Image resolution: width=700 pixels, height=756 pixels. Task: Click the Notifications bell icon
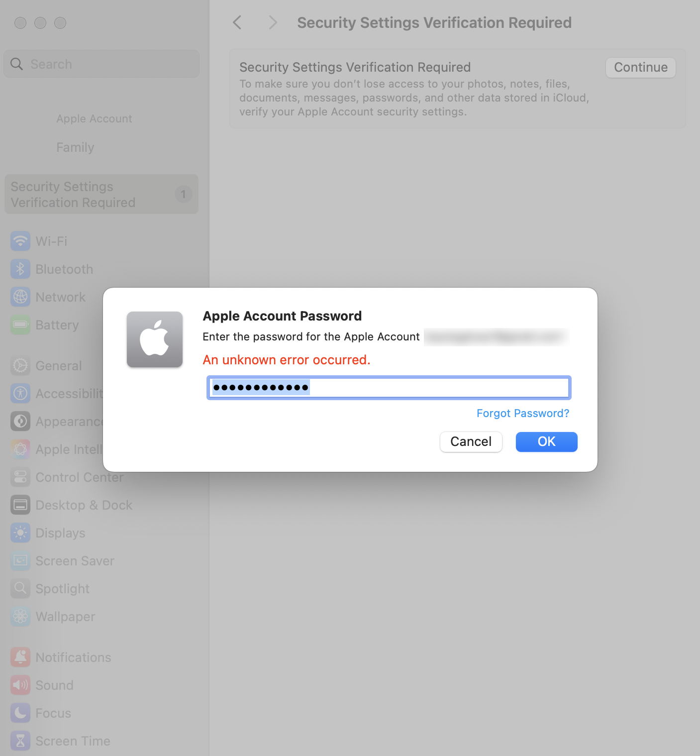tap(20, 657)
